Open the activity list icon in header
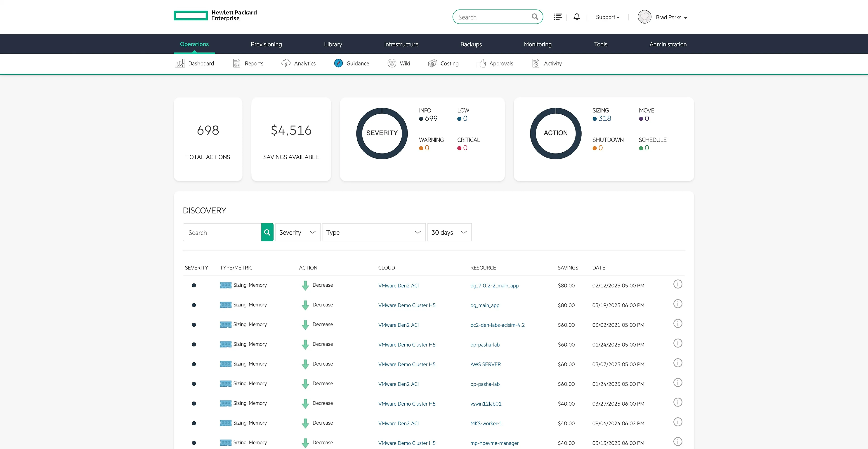Viewport: 868px width, 449px height. point(558,17)
